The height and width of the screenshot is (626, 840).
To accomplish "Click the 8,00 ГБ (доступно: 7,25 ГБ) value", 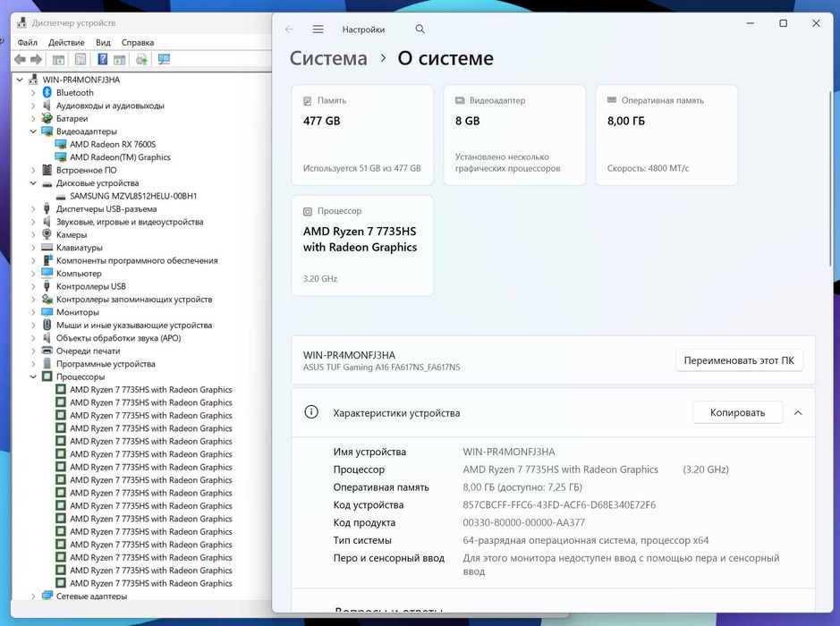I will click(x=522, y=487).
